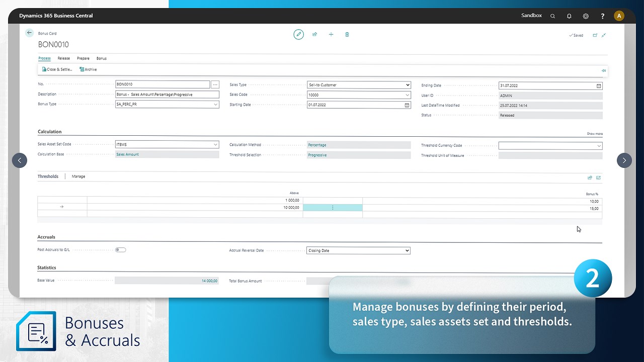Screen dimensions: 644x362
Task: Click the Bonus % cell showing 15,00
Action: coord(482,208)
